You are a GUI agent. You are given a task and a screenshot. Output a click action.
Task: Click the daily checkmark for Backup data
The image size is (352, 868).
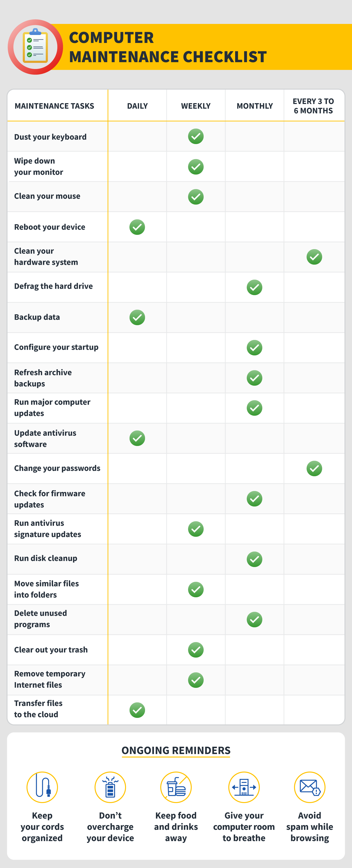point(137,317)
